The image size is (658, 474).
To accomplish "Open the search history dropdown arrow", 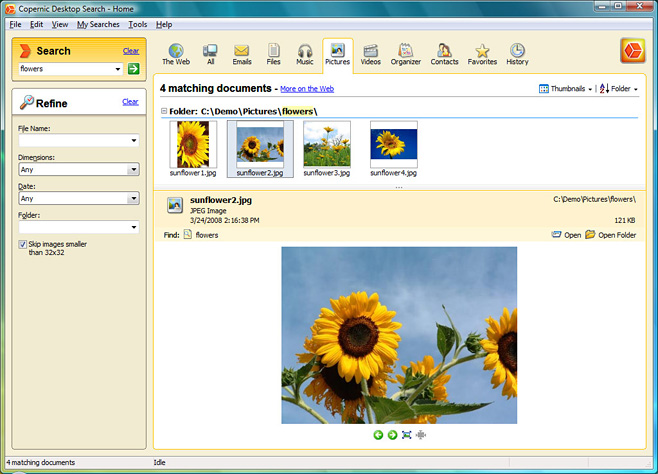I will pos(118,69).
